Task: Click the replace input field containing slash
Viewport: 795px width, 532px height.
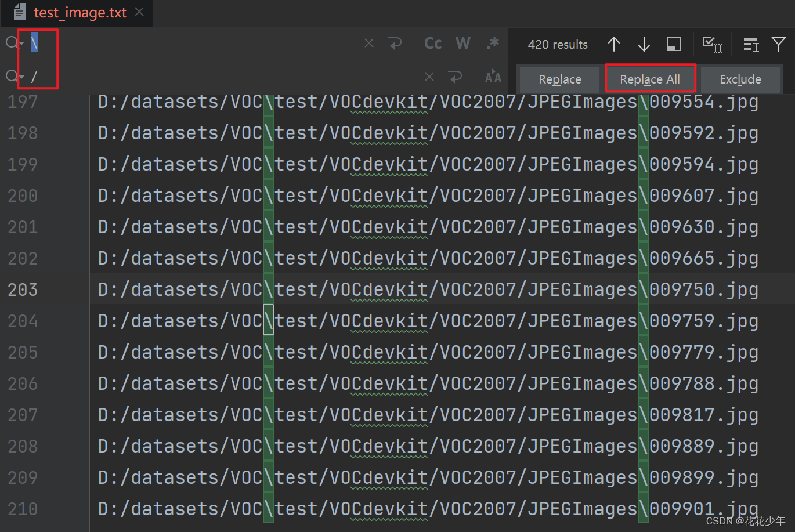Action: pyautogui.click(x=221, y=77)
